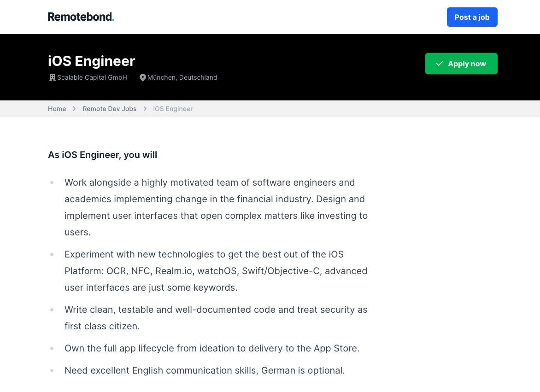Open the Home breadcrumb link
Image resolution: width=540 pixels, height=392 pixels.
(x=57, y=109)
